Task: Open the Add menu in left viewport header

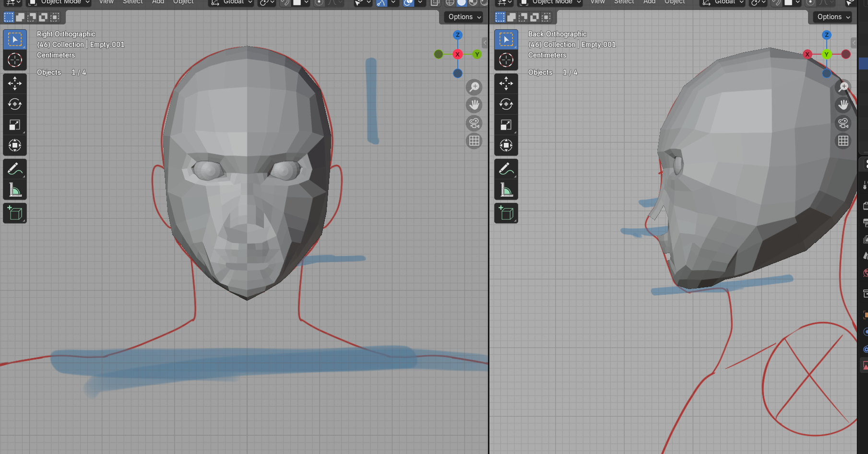Action: click(158, 2)
